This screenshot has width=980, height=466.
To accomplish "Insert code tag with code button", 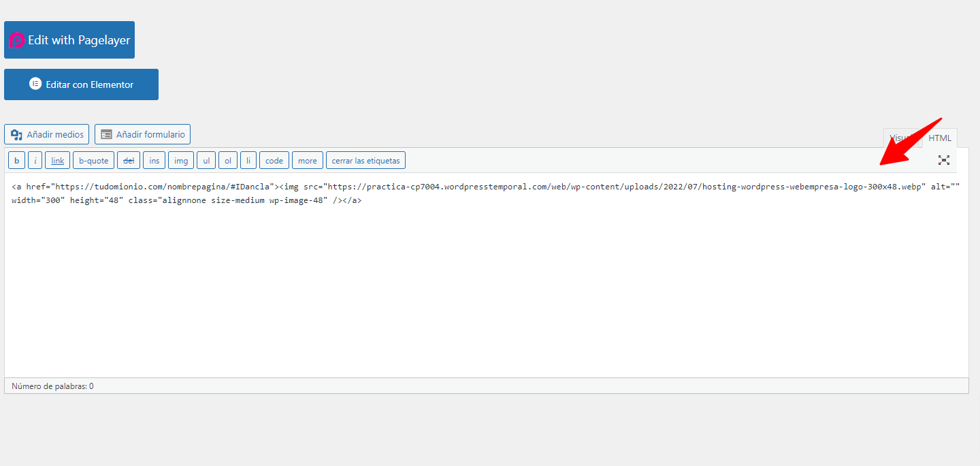I will [274, 161].
